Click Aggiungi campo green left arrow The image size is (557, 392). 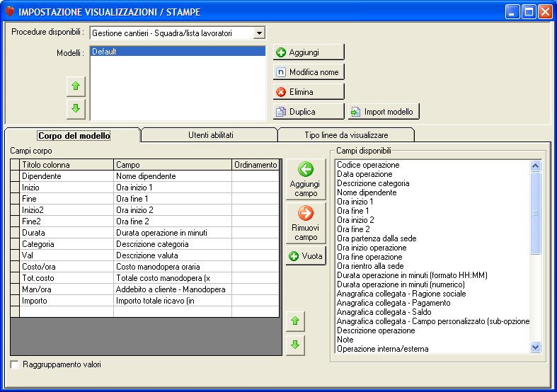[x=306, y=179]
